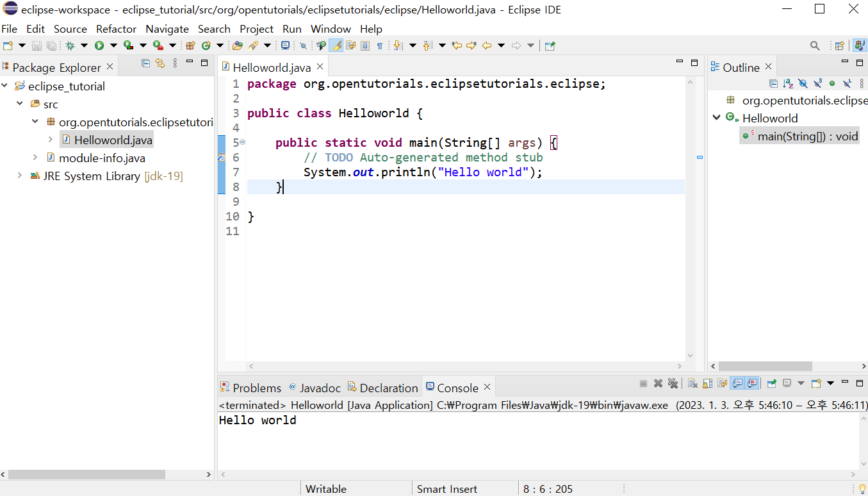Viewport: 868px width, 496px height.
Task: Open the File menu
Action: tap(9, 29)
